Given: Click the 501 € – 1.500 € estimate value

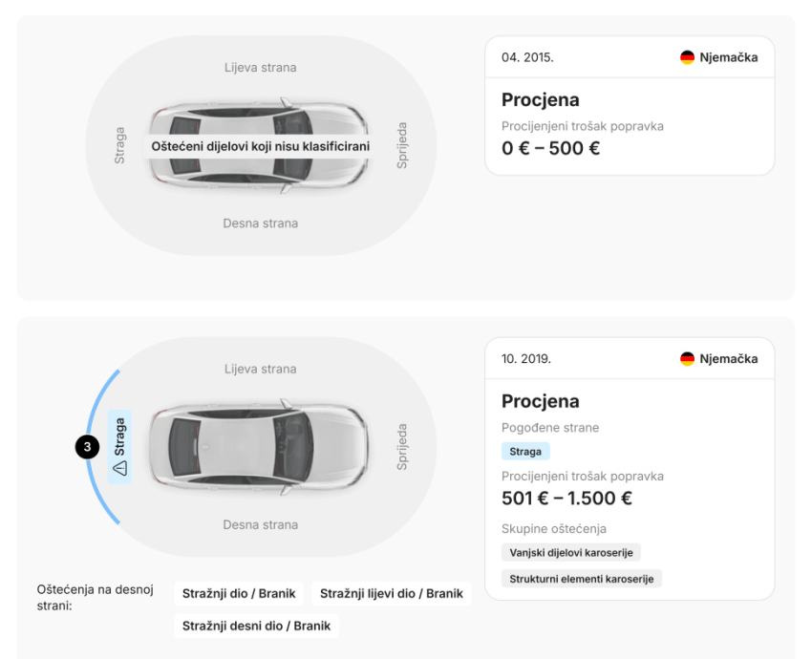Looking at the screenshot, I should 566,499.
